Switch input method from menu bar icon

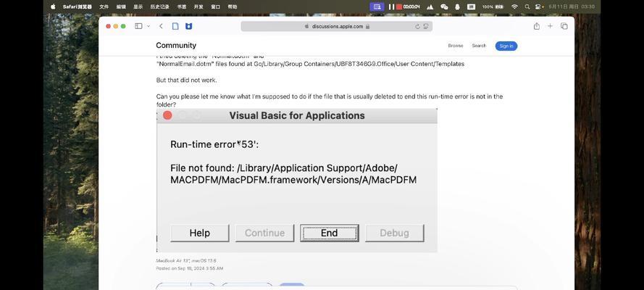tap(471, 7)
